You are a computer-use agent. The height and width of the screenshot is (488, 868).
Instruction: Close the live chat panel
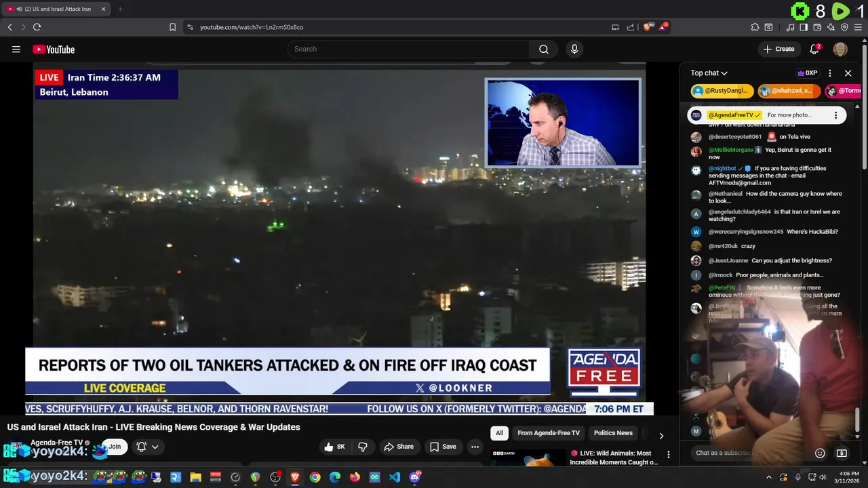tap(848, 73)
